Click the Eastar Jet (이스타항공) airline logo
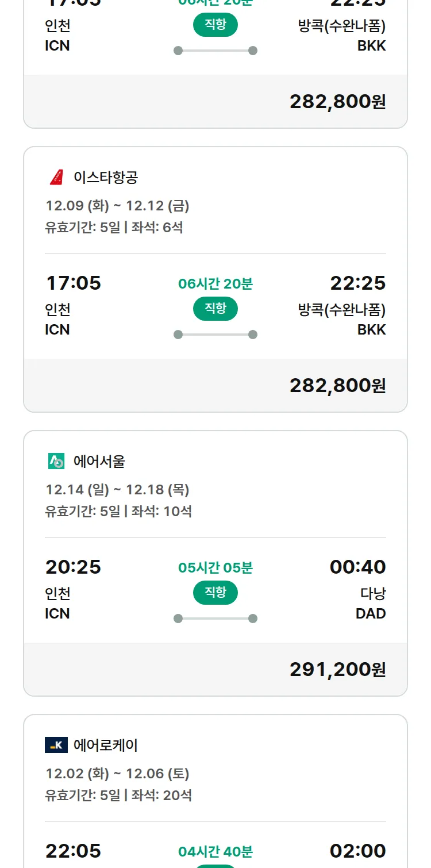431x868 pixels. [x=56, y=177]
